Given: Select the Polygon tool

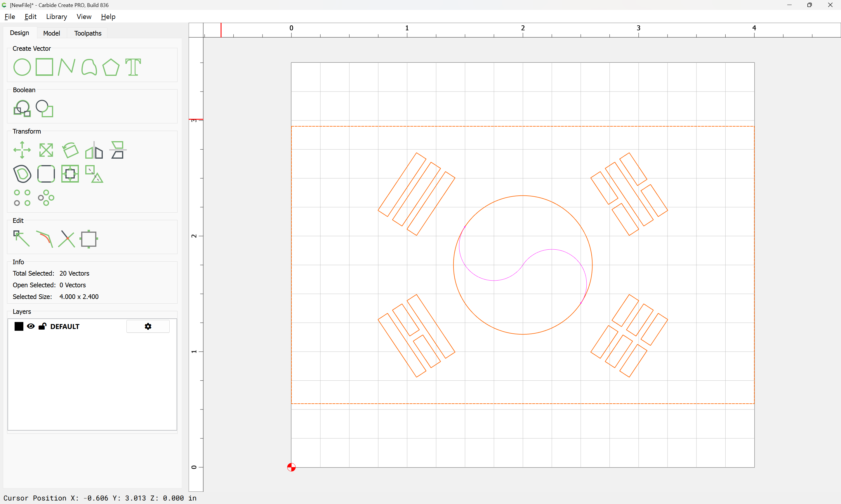Looking at the screenshot, I should coord(111,67).
